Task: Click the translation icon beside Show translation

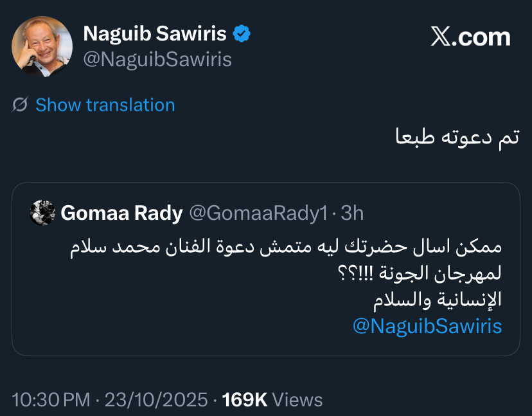Action: pos(20,105)
